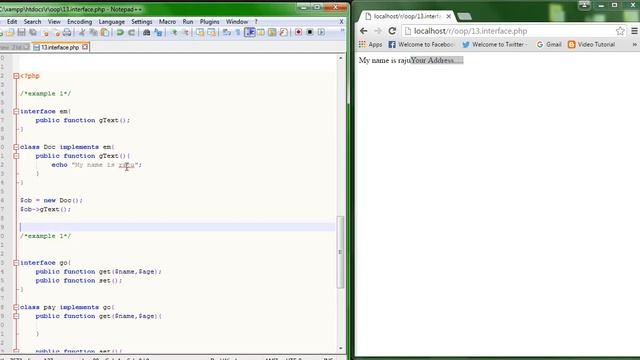Open the Plugins menu
640x360 pixels.
209,22
